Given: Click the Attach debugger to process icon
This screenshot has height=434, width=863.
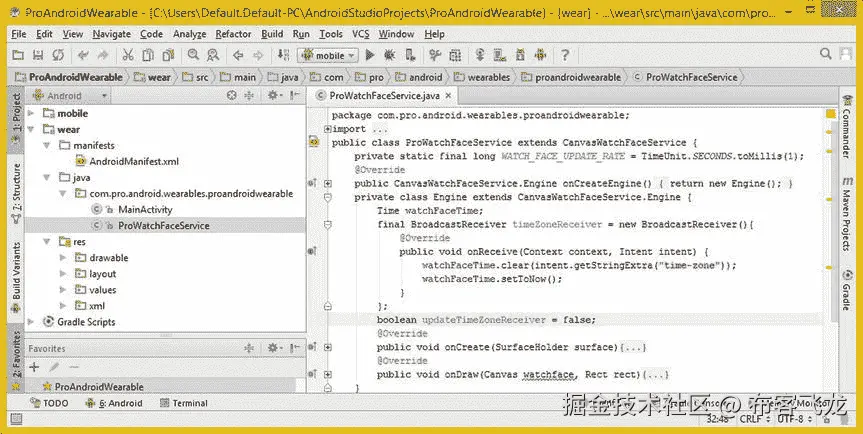Looking at the screenshot, I should click(410, 55).
